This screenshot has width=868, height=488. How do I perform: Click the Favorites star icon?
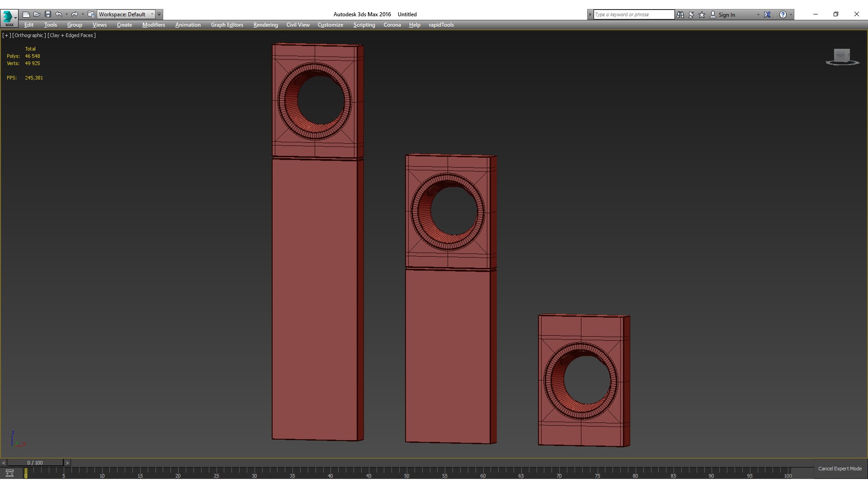[x=702, y=14]
